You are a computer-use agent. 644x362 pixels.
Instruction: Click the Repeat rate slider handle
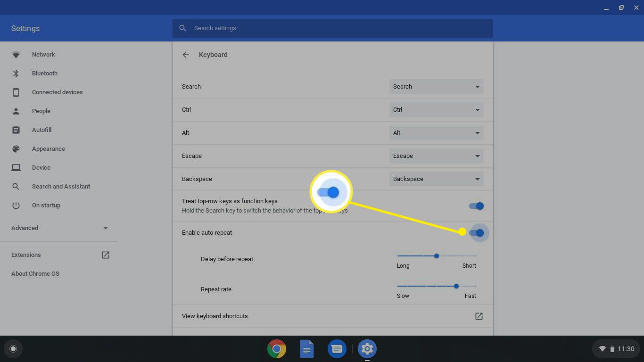[456, 286]
